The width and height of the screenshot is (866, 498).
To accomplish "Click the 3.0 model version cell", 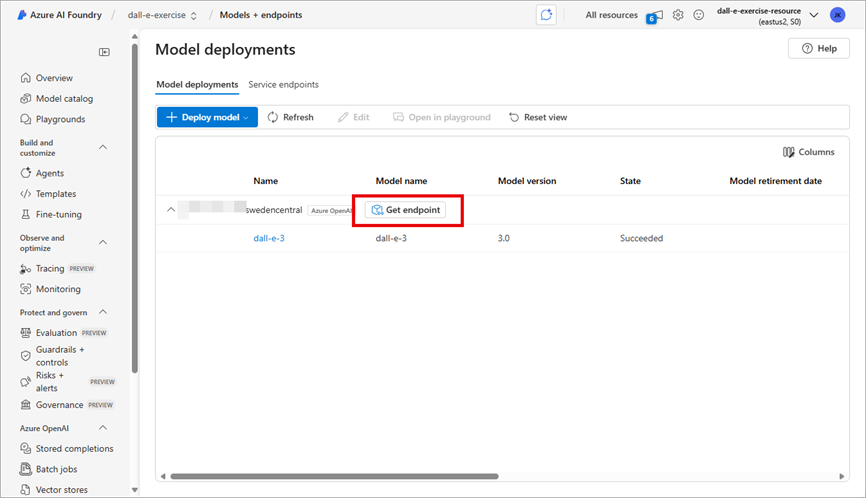I will (x=504, y=239).
